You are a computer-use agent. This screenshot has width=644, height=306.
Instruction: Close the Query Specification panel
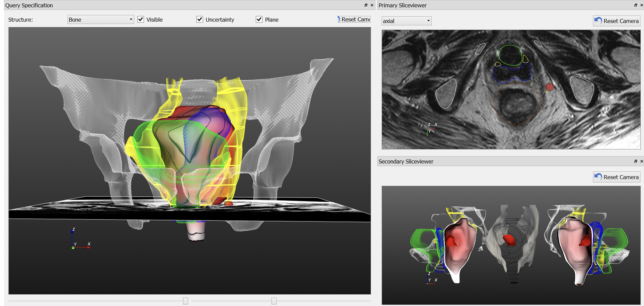pyautogui.click(x=372, y=5)
